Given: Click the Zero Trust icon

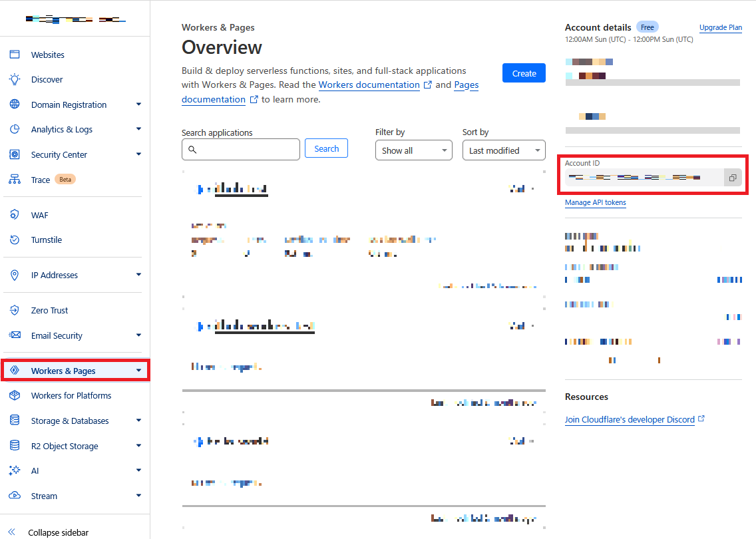Looking at the screenshot, I should point(15,310).
